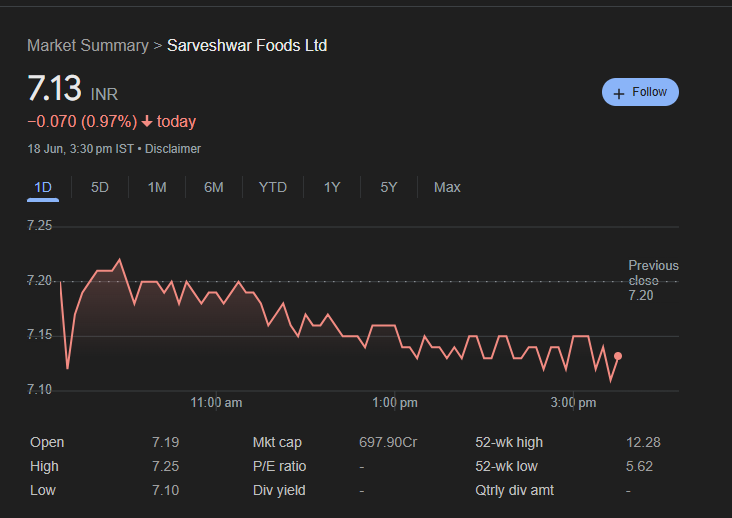This screenshot has height=518, width=732.
Task: Click the Low value 7.10 in stats
Action: click(x=165, y=490)
